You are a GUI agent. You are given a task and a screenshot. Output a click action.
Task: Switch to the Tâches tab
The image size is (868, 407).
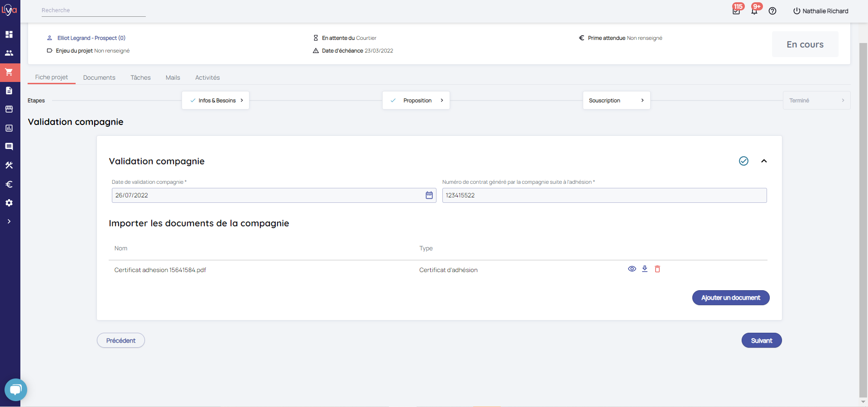[x=140, y=77]
